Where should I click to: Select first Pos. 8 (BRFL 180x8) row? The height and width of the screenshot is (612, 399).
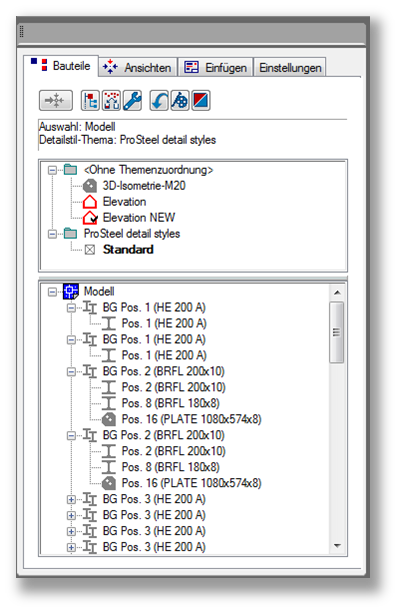[171, 403]
